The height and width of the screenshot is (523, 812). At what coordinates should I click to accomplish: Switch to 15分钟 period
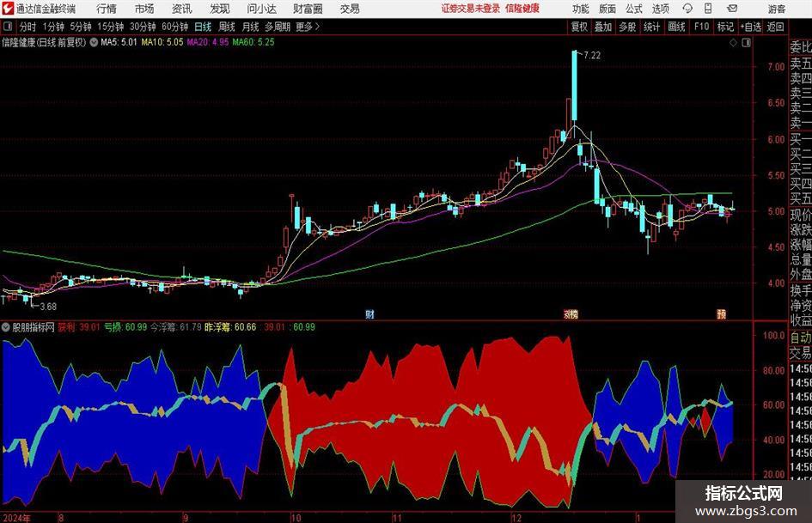(x=110, y=27)
